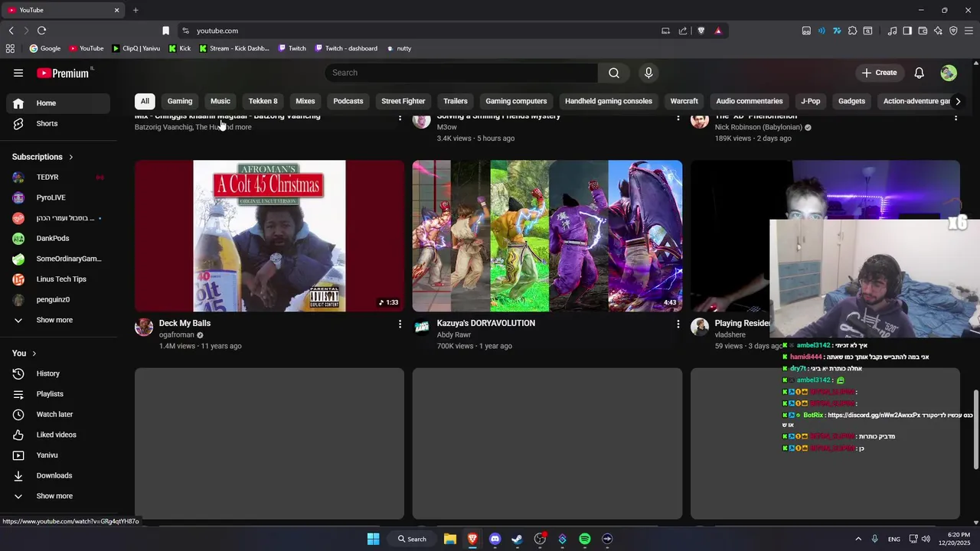Click the YouTube Premium logo
The height and width of the screenshot is (551, 980).
click(x=64, y=73)
